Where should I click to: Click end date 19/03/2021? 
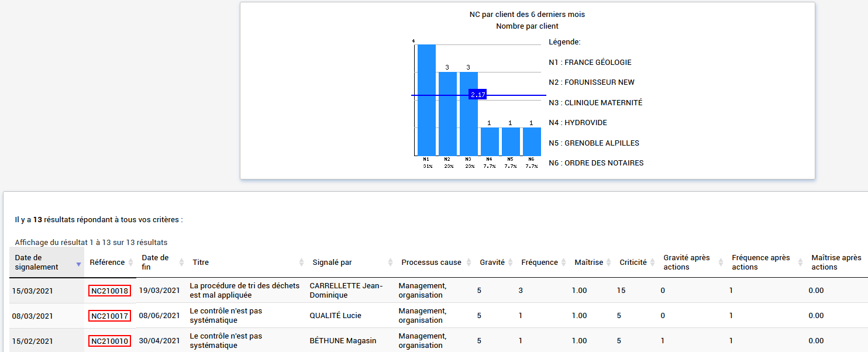click(159, 291)
